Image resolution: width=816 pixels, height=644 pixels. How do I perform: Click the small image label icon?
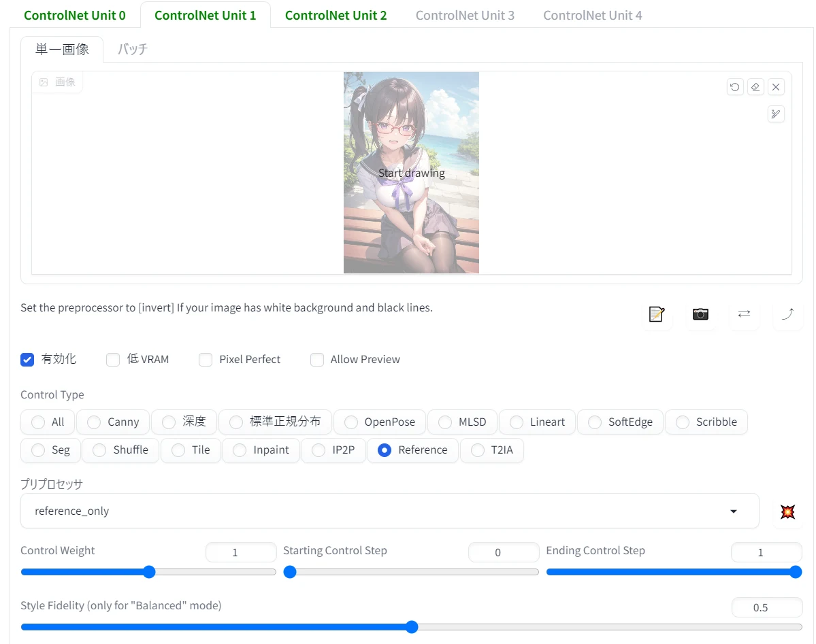(44, 82)
